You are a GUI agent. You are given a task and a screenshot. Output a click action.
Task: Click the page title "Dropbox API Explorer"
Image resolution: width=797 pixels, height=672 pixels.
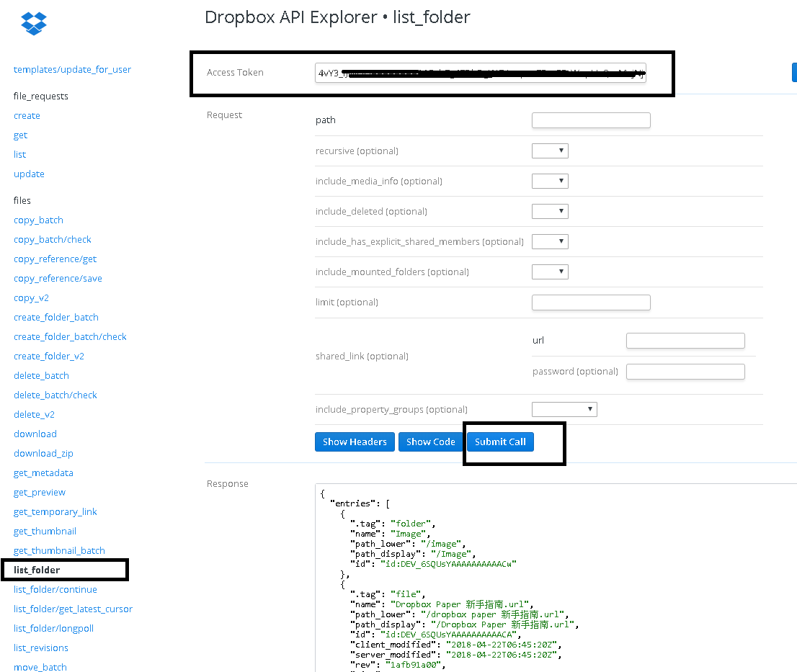point(290,17)
